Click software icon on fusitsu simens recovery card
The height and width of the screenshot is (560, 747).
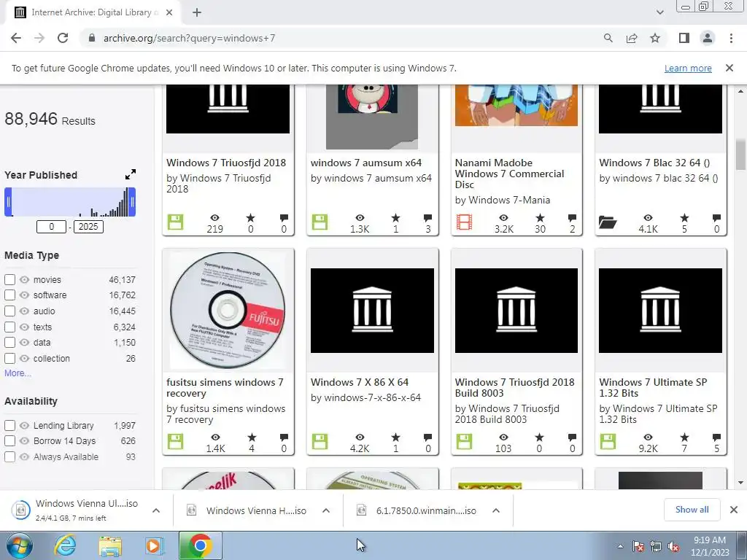click(175, 441)
